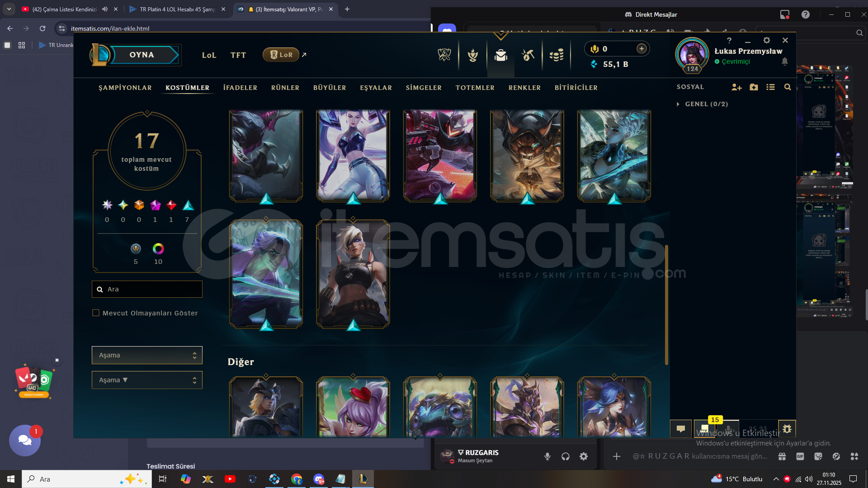Viewport: 868px width, 488px height.
Task: Open the TFT game mode link
Action: (x=238, y=55)
